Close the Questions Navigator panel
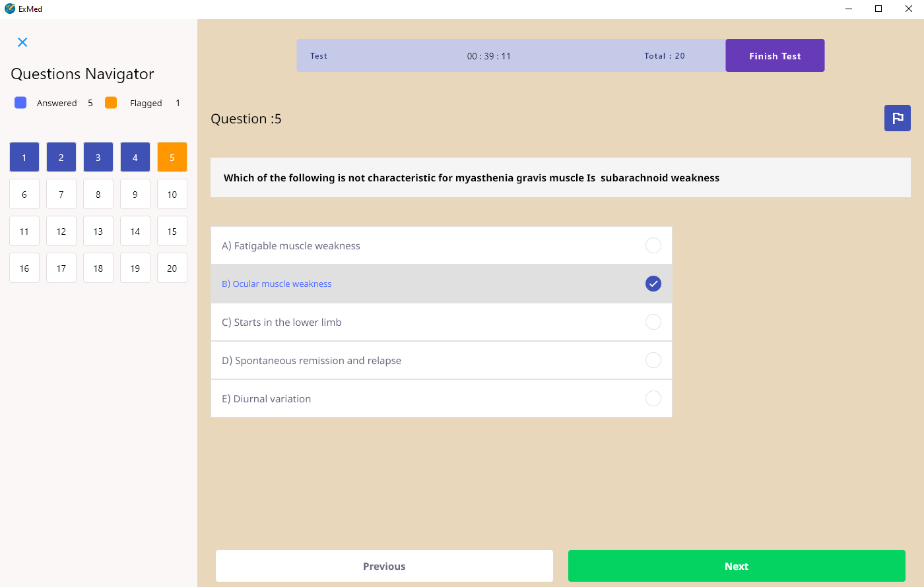The image size is (924, 587). [x=22, y=42]
